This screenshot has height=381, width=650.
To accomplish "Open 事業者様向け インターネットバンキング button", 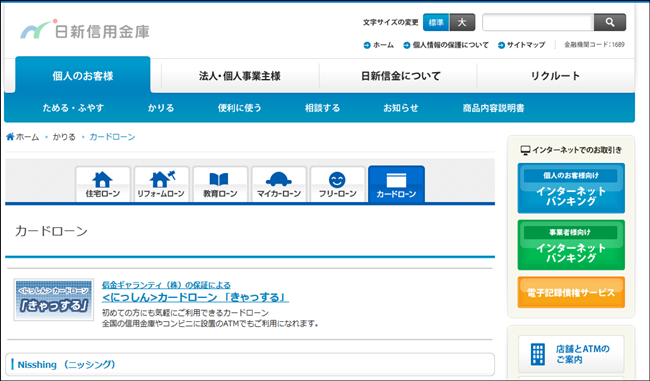I will click(571, 245).
